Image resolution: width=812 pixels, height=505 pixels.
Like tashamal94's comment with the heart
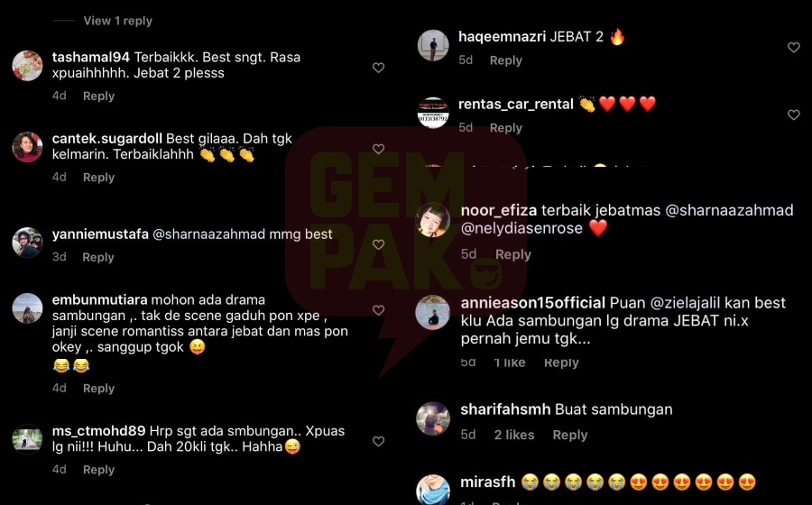[x=379, y=68]
